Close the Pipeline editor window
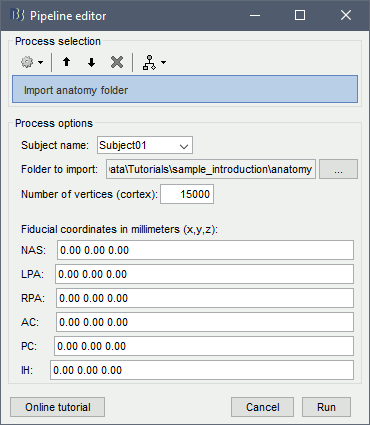370x425 pixels. [x=346, y=15]
